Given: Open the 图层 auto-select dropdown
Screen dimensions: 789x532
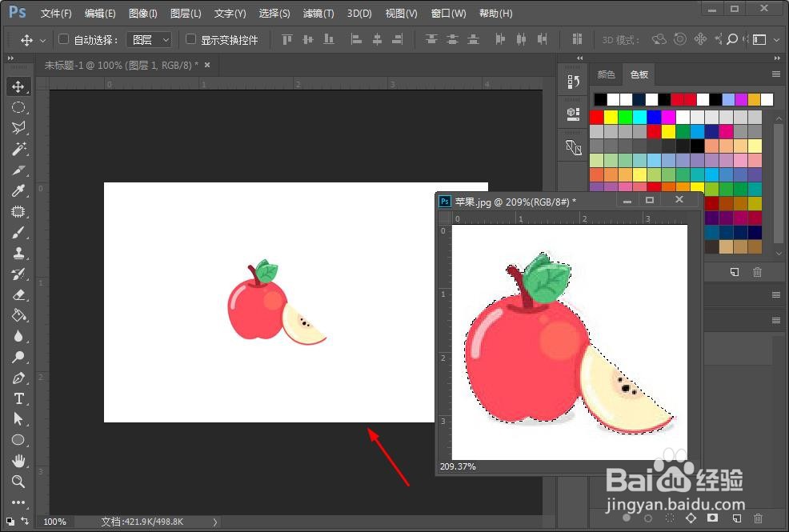Looking at the screenshot, I should coord(149,40).
